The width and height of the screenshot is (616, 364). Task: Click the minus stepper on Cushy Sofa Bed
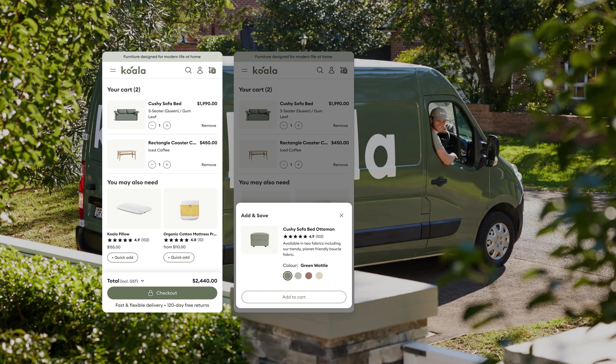tap(152, 125)
